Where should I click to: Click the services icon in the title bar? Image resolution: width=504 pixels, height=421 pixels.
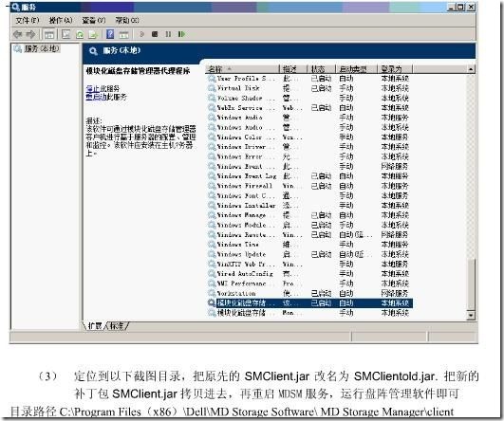tap(15, 7)
